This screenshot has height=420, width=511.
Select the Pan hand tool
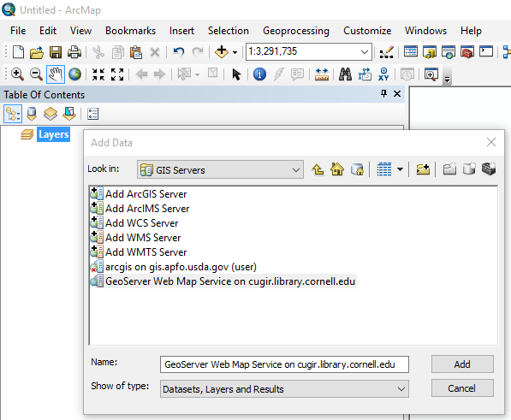tap(55, 74)
